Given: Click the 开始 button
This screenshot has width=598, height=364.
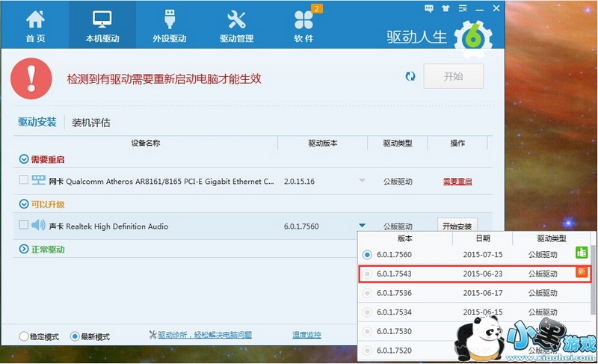Looking at the screenshot, I should (x=454, y=76).
